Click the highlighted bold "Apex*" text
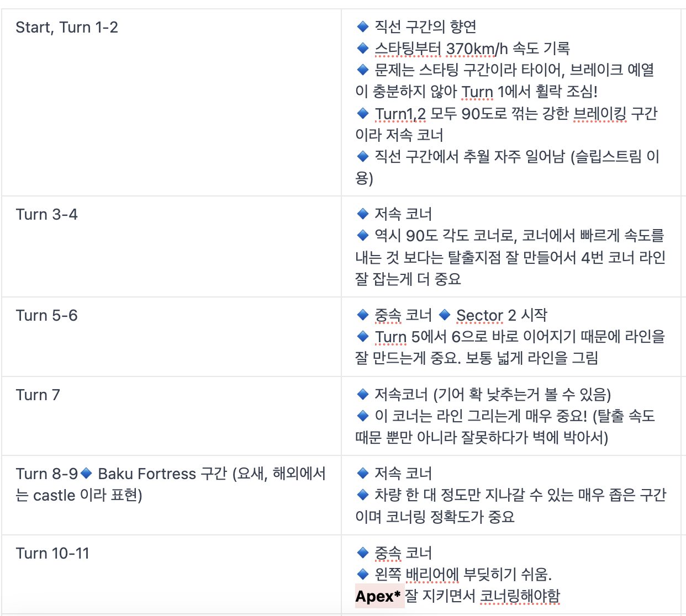Viewport: 686px width, 616px height. pyautogui.click(x=378, y=596)
